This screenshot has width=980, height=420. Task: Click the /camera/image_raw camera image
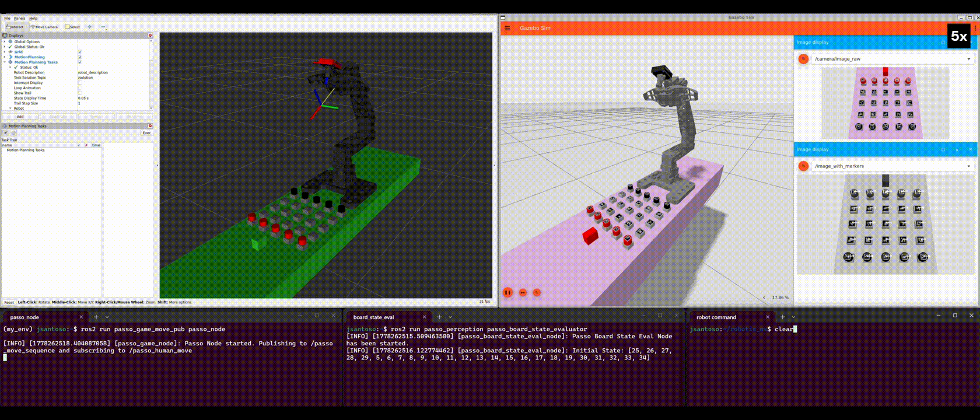point(885,103)
